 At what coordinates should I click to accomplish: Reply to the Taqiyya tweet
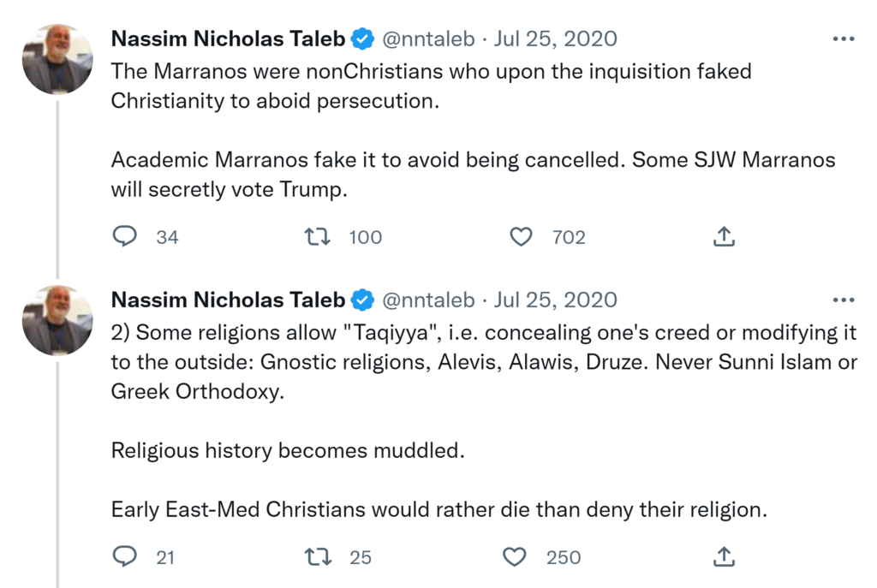(x=125, y=557)
